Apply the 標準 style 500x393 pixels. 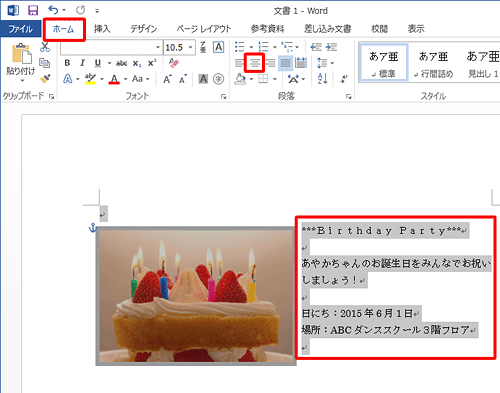coord(383,63)
